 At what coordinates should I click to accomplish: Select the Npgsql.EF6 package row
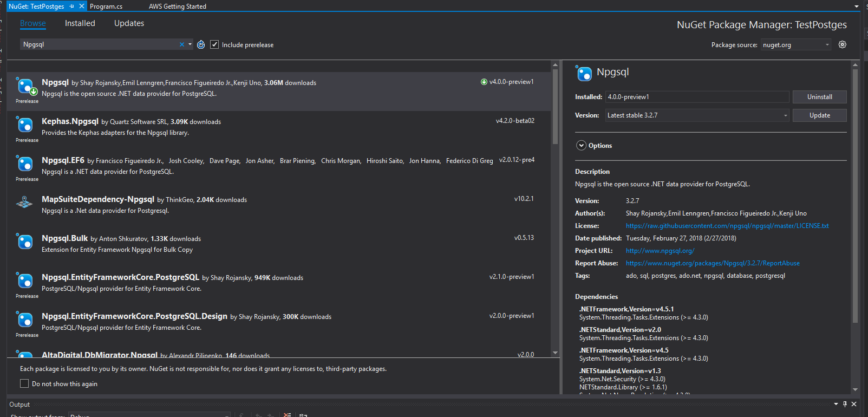[279, 170]
